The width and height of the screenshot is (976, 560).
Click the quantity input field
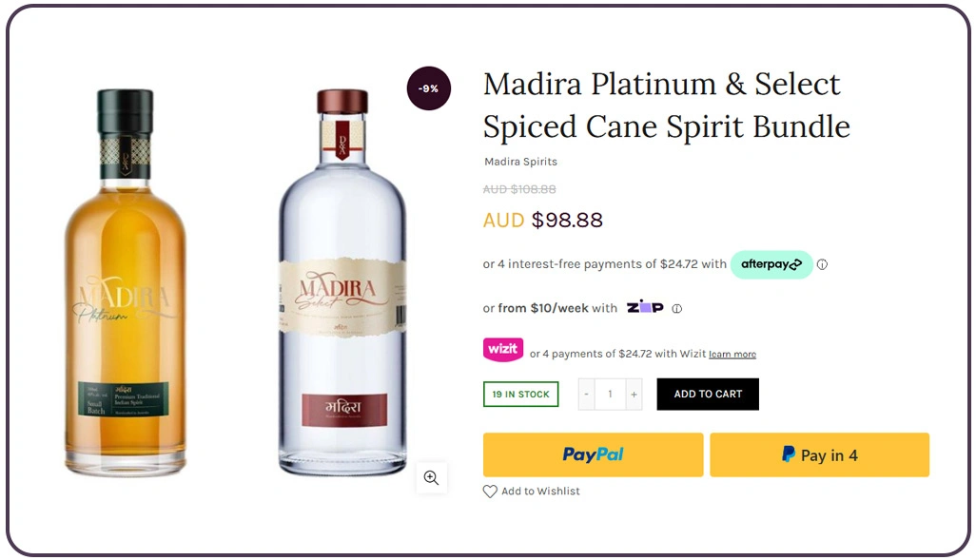(x=610, y=394)
